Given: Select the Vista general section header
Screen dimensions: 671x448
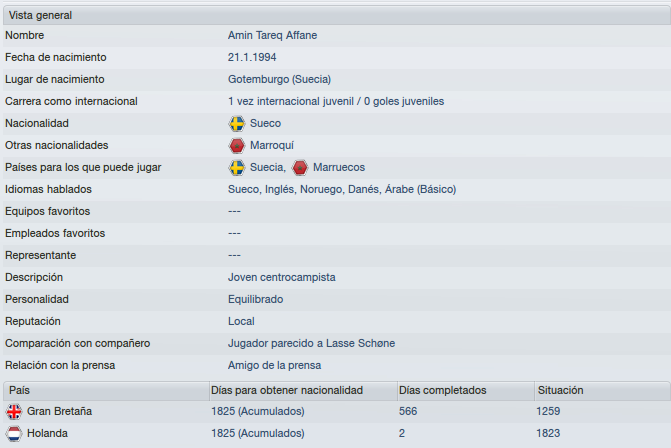Looking at the screenshot, I should pos(337,15).
